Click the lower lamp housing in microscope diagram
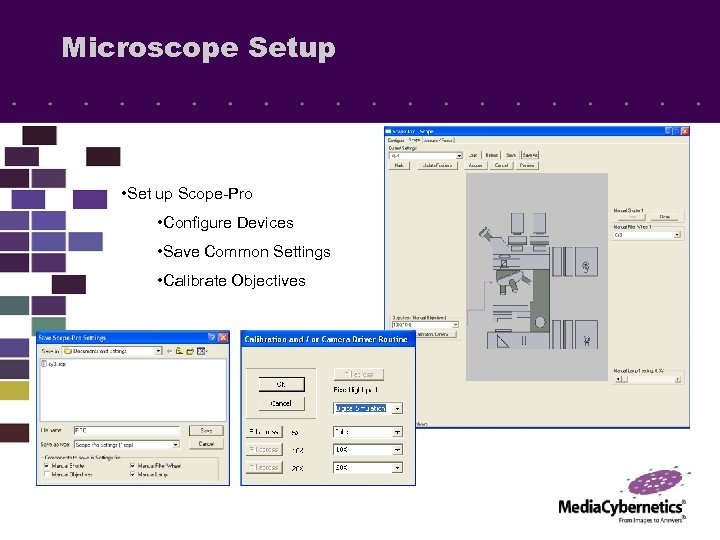The width and height of the screenshot is (720, 540). tap(586, 335)
